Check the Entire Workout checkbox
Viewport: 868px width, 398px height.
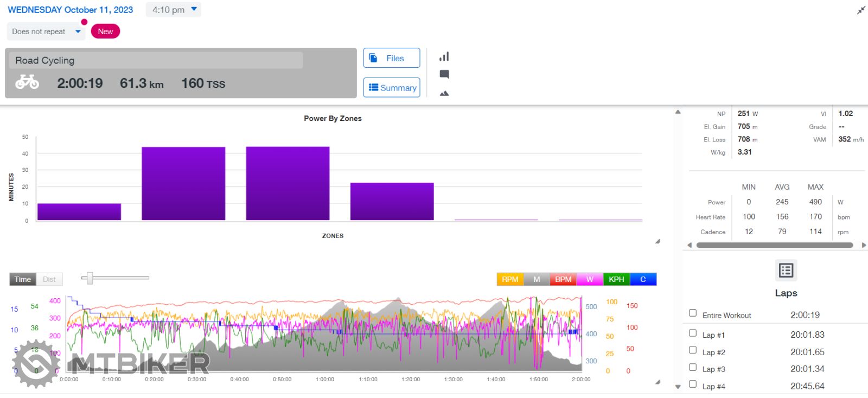(693, 313)
